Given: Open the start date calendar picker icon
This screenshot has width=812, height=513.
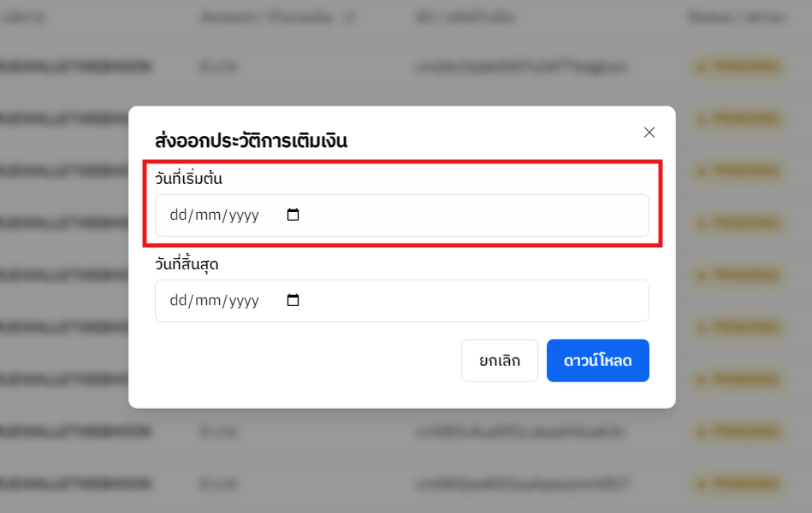Looking at the screenshot, I should [293, 215].
